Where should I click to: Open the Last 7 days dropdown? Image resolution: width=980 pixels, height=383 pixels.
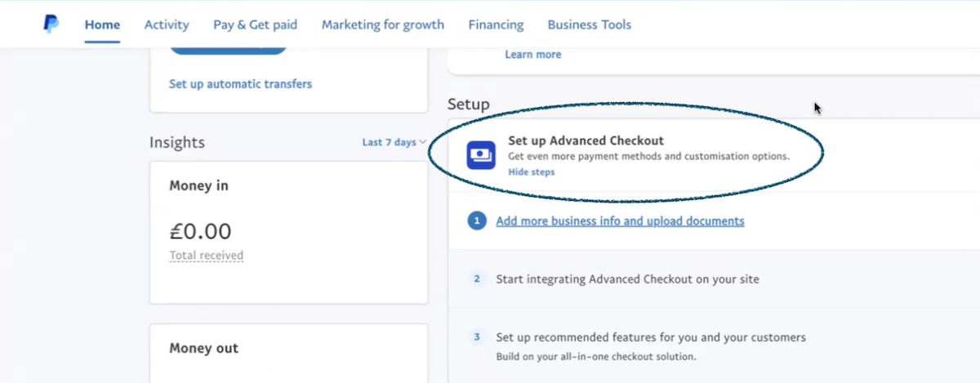[394, 142]
